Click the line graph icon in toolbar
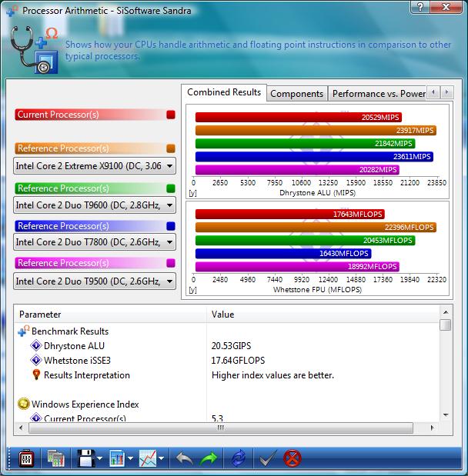Screen dimensions: 468x476 point(148,458)
